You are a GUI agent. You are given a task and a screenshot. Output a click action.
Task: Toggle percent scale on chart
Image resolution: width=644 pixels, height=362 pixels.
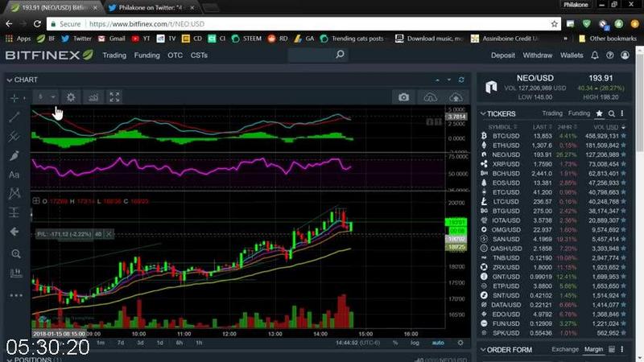pyautogui.click(x=395, y=343)
